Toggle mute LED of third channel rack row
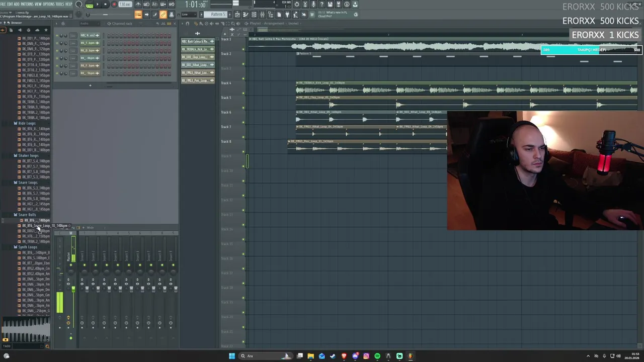Screen dimensions: 644x362 (57, 50)
